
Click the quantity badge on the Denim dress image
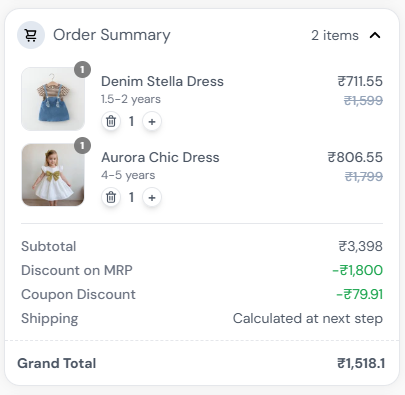83,70
